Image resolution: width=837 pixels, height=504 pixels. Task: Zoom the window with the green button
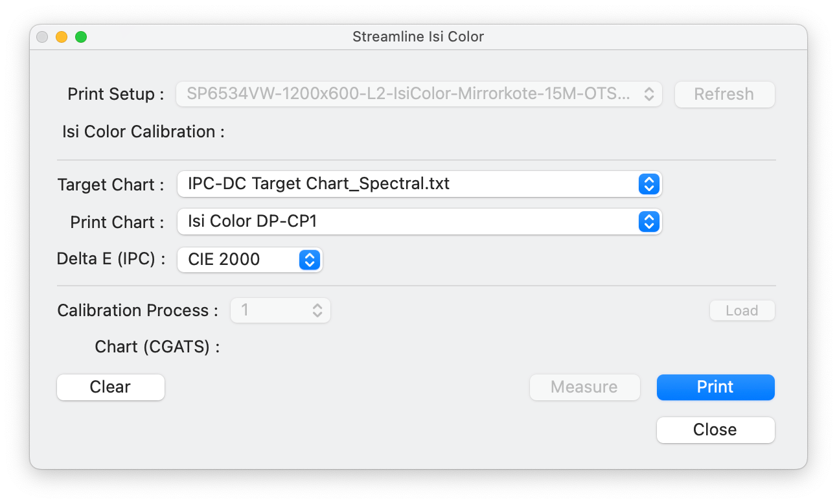coord(81,37)
